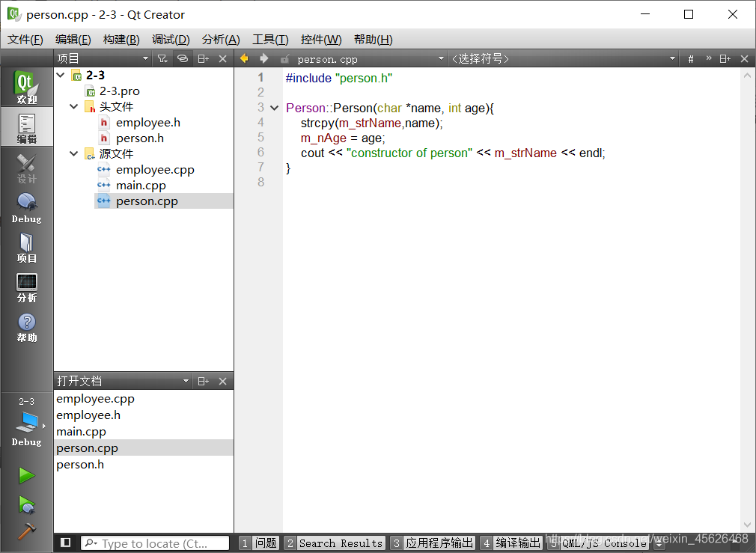Open the person.cpp file selector dropdown

[370, 59]
